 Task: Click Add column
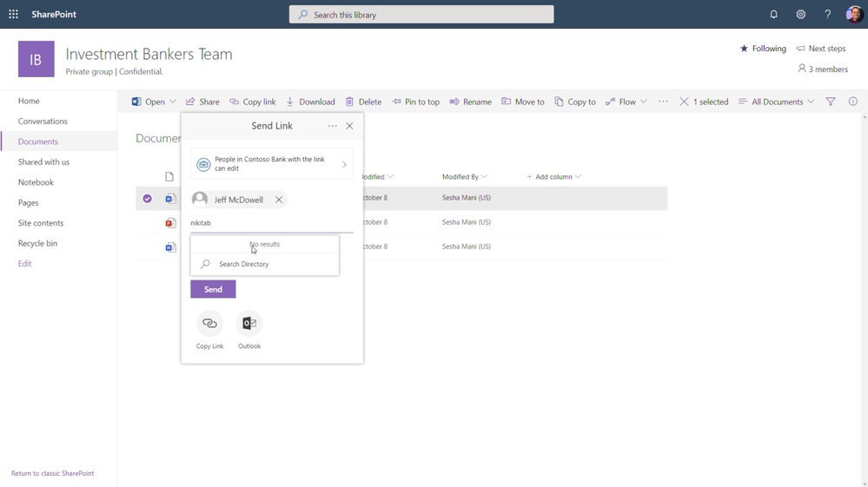(x=553, y=177)
